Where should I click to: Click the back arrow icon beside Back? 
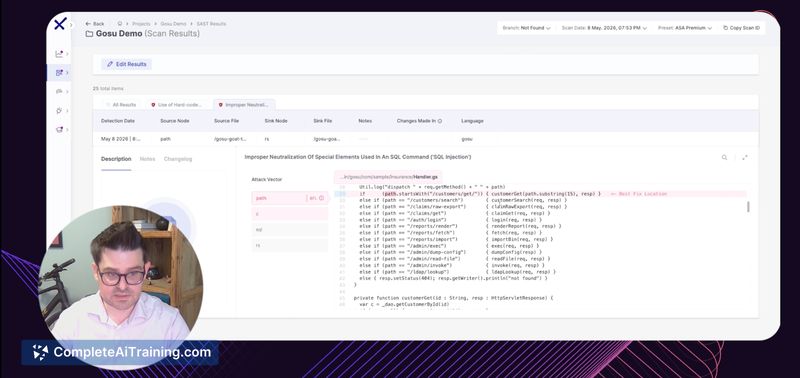coord(88,24)
